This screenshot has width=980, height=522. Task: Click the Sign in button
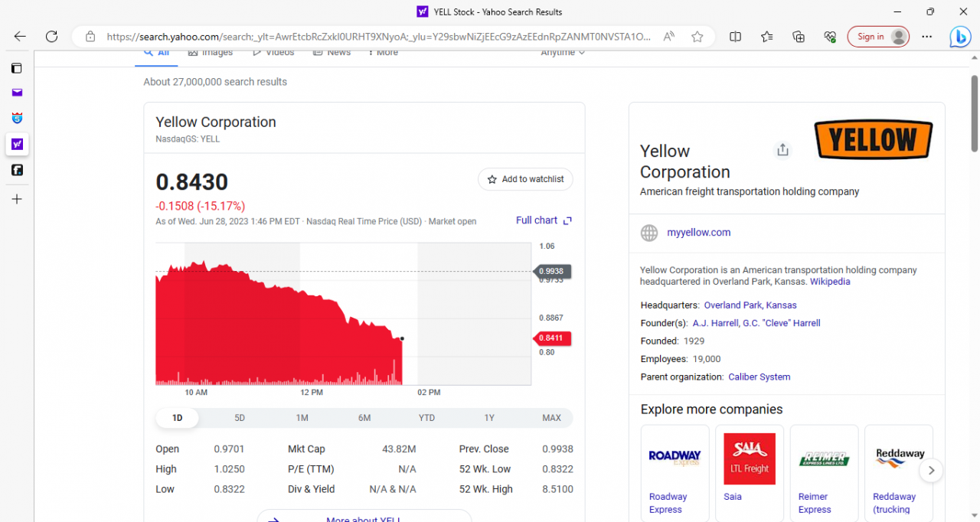[878, 37]
